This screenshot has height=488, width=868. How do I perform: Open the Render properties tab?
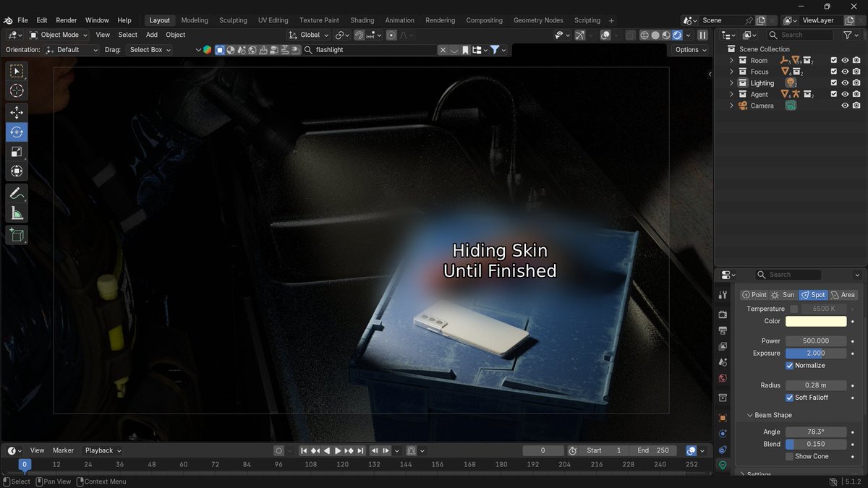point(723,314)
